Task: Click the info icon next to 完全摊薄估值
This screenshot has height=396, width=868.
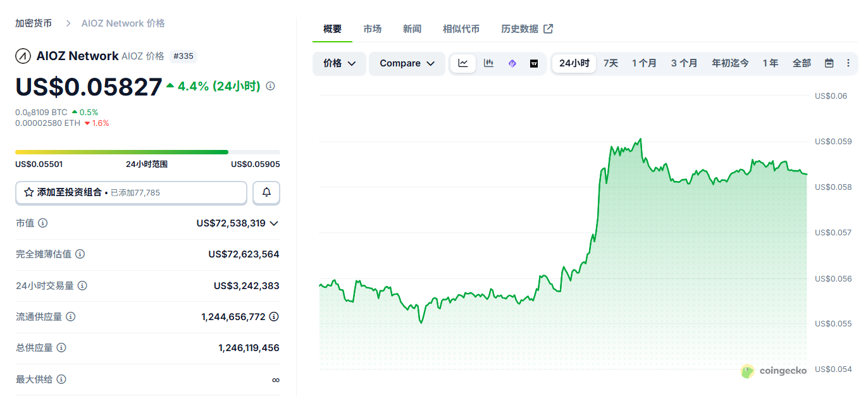Action: pos(80,254)
